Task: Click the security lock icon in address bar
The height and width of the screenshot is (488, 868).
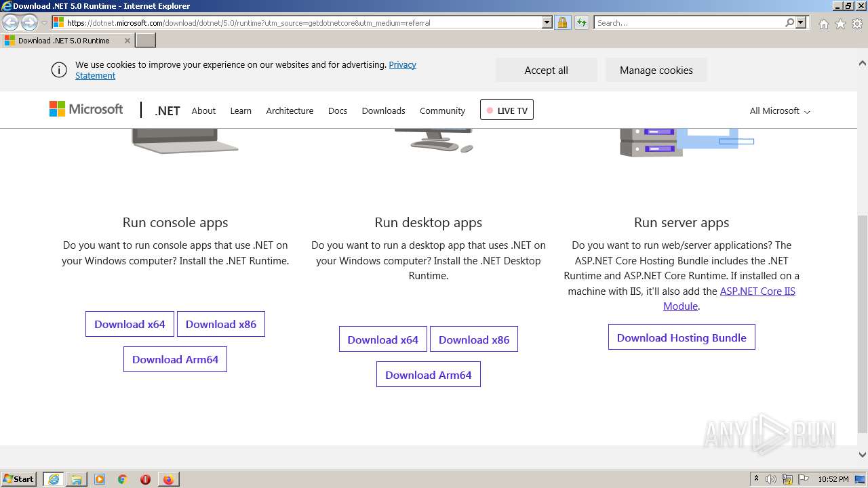Action: click(562, 22)
